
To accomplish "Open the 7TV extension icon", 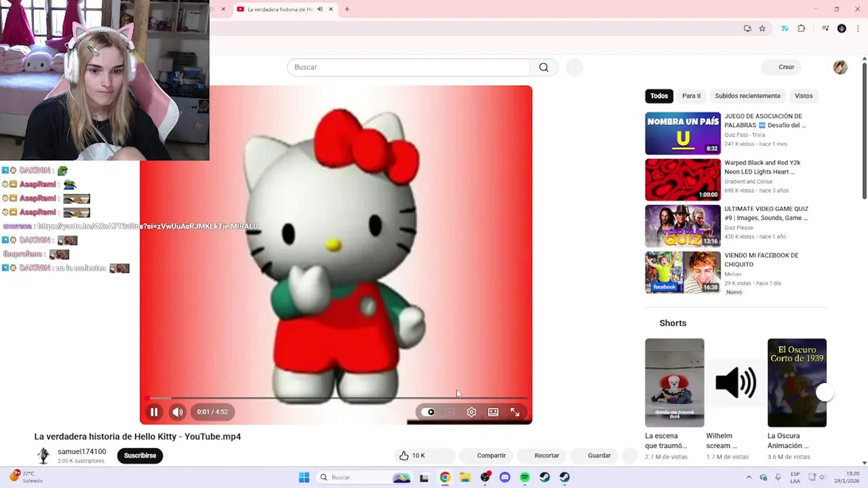I will click(785, 28).
